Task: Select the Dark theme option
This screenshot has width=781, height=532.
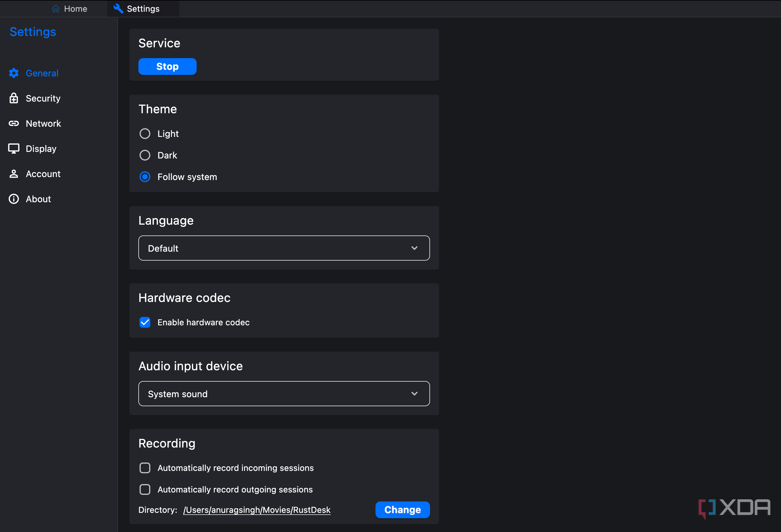Action: (x=145, y=155)
